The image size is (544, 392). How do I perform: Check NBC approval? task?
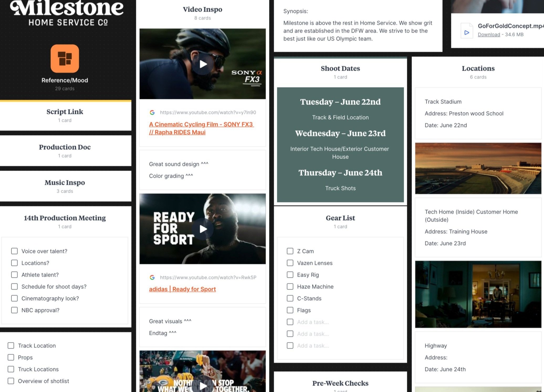point(14,310)
